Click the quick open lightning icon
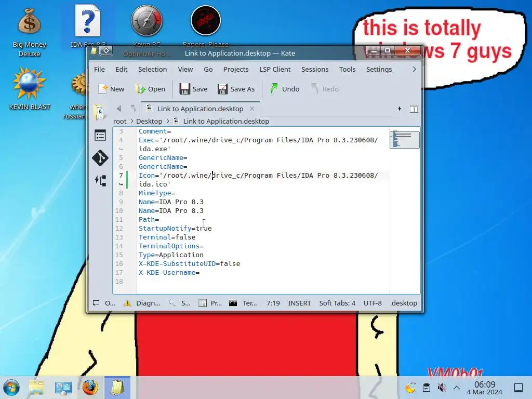 [400, 109]
